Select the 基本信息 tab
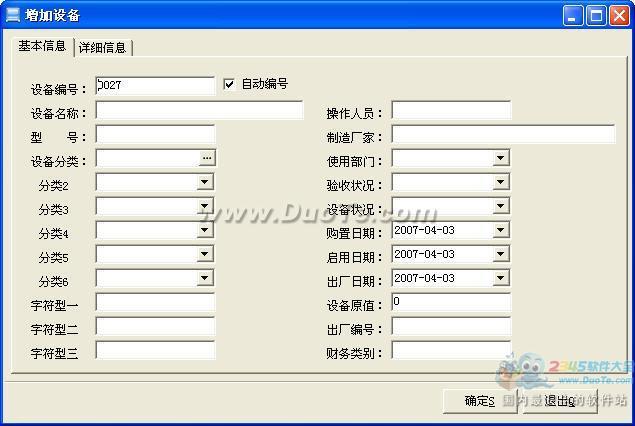Viewport: 635px width, 426px height. 42,46
